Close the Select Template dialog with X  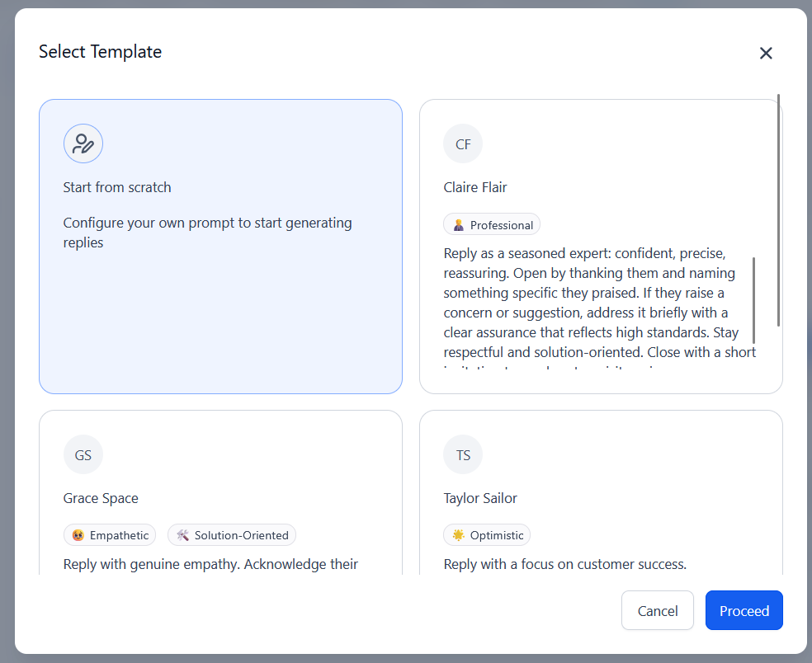pos(766,53)
